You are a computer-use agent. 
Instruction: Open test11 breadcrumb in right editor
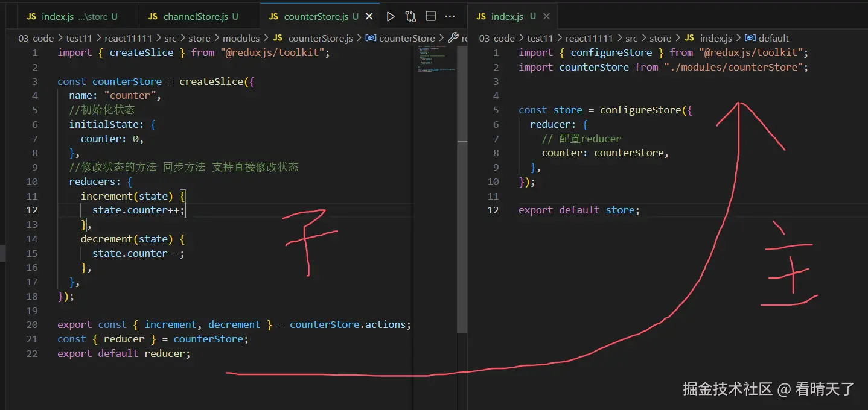click(540, 37)
